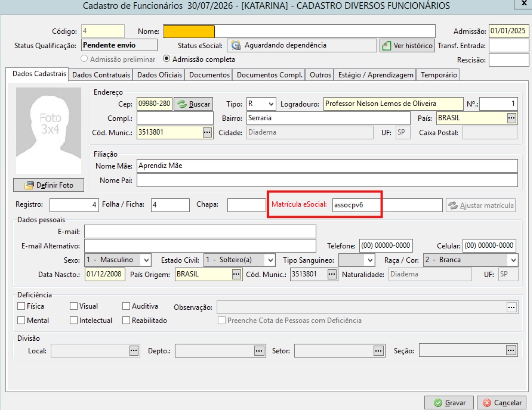Screen dimensions: 532x410
Task: Expand the Raça / Cor dropdown
Action: (513, 260)
